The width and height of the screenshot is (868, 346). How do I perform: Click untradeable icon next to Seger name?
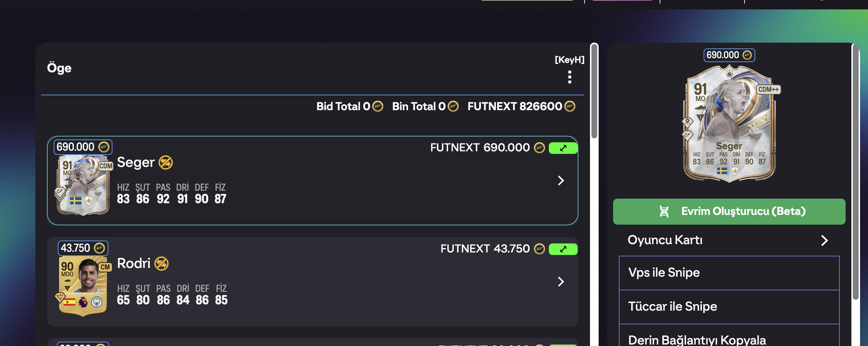(x=166, y=163)
